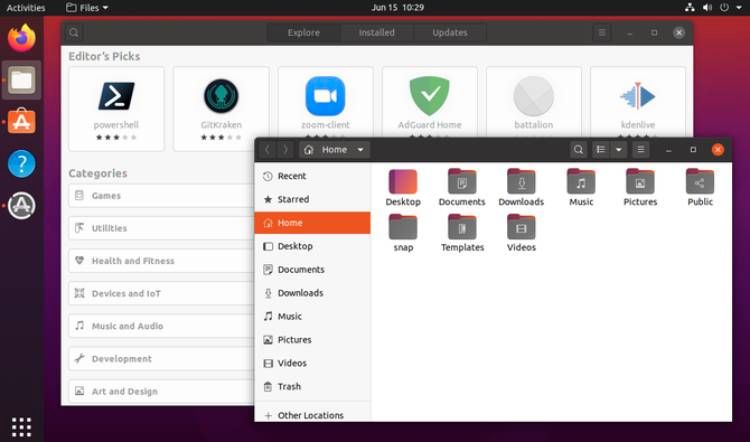The image size is (750, 442).
Task: Open Trash in Files sidebar
Action: coord(312,387)
